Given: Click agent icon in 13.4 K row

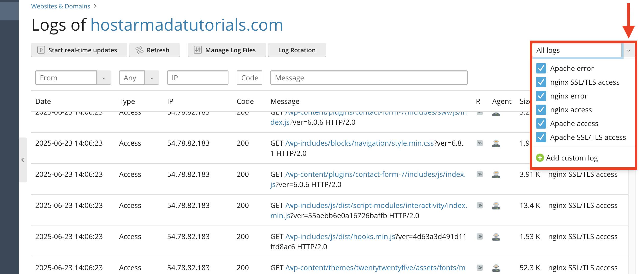Looking at the screenshot, I should click(x=496, y=205).
